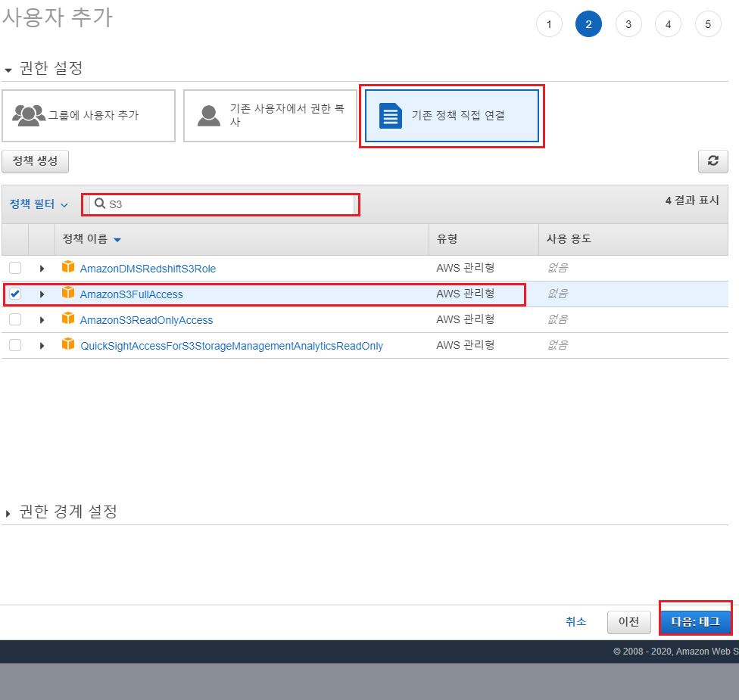Select the '기존 정책 직접 연결' option tab
This screenshot has width=739, height=700.
coord(452,116)
